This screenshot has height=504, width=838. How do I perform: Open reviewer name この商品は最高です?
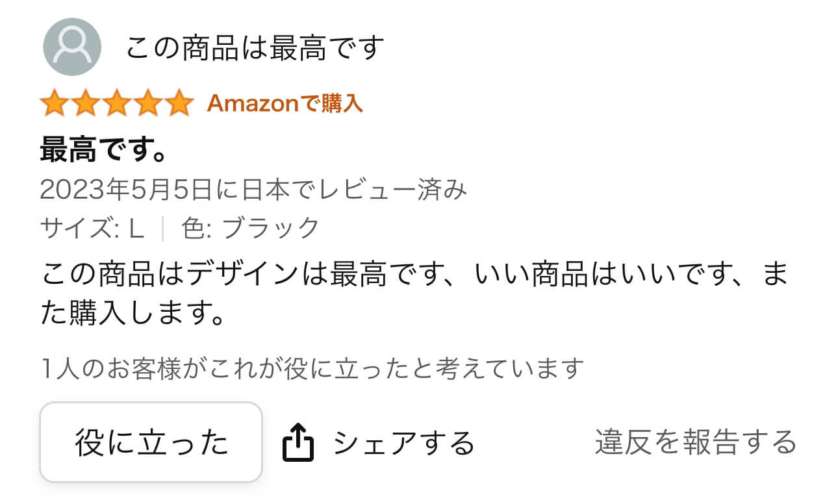255,48
